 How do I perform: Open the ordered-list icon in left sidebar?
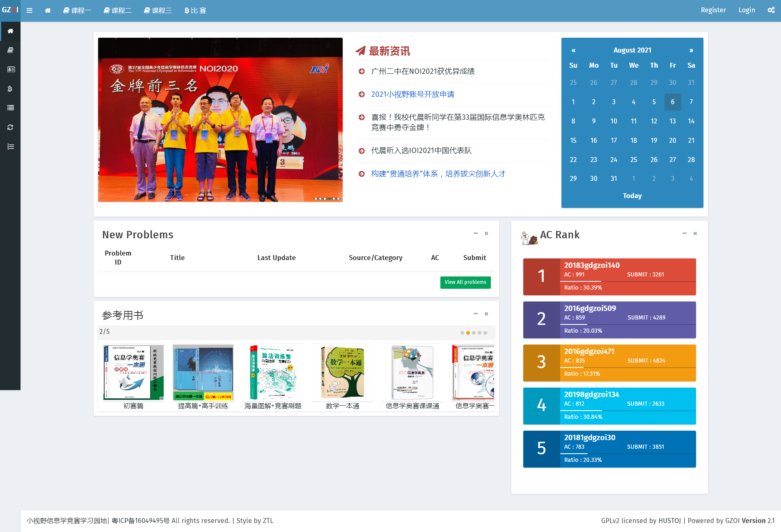10,146
